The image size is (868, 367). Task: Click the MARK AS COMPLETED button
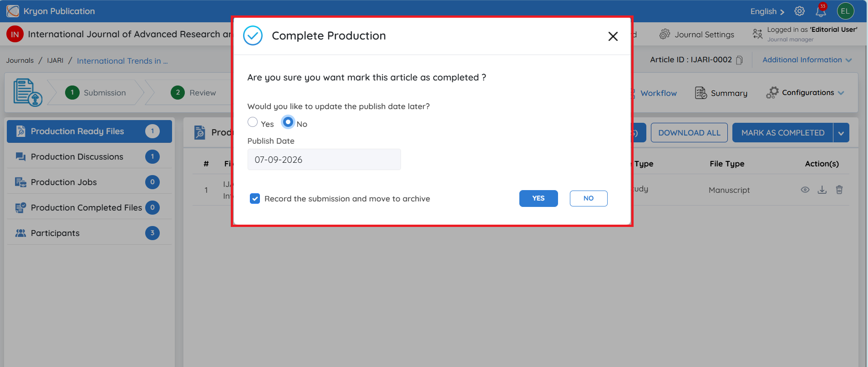[x=783, y=133]
